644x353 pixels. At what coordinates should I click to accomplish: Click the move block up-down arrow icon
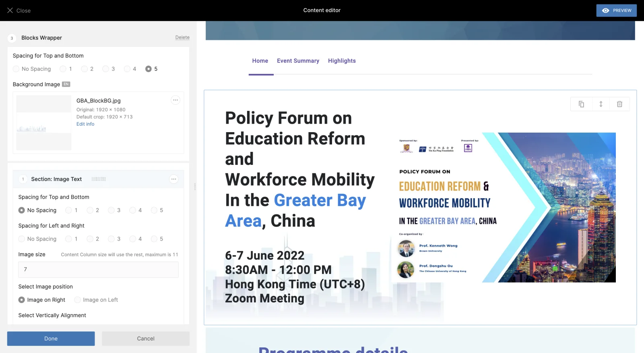[x=601, y=104]
